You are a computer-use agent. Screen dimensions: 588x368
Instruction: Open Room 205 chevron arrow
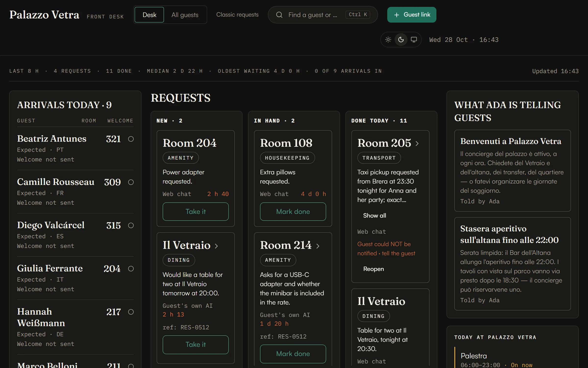(x=417, y=143)
